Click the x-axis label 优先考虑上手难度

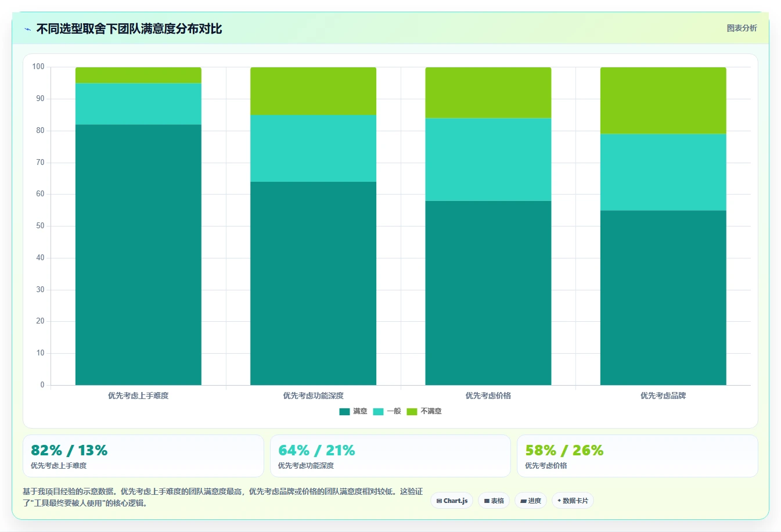pyautogui.click(x=138, y=396)
